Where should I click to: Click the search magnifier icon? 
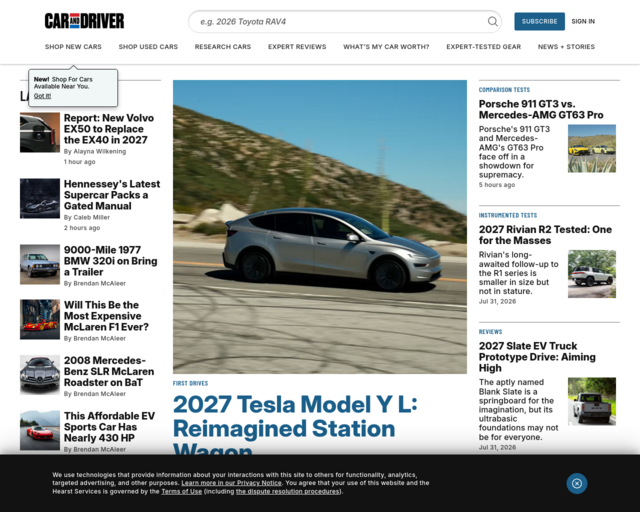pyautogui.click(x=493, y=21)
